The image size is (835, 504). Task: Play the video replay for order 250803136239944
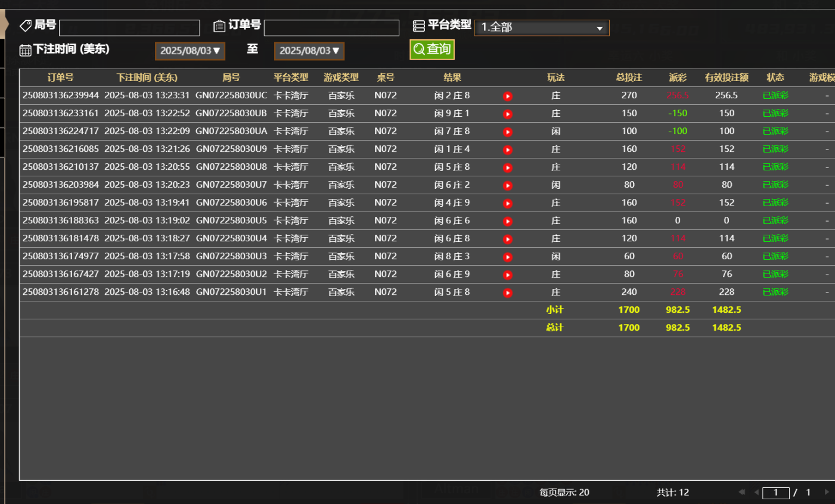tap(507, 95)
